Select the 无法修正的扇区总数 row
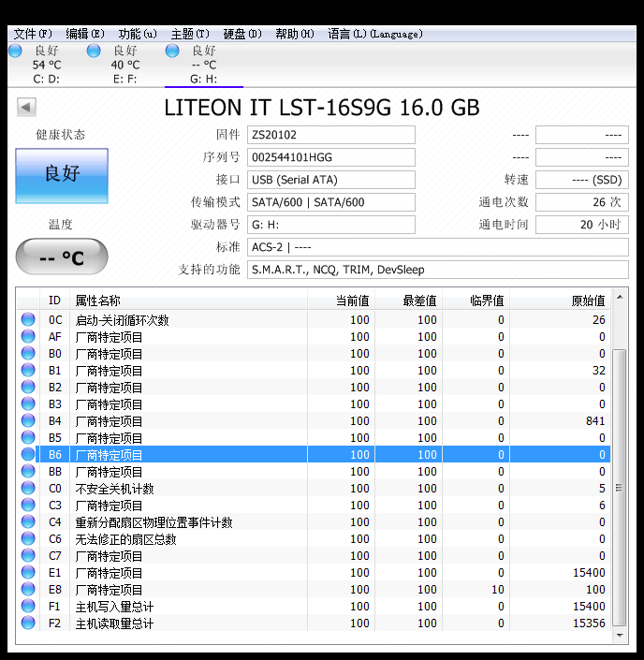Viewport: 644px width, 660px height. [314, 539]
